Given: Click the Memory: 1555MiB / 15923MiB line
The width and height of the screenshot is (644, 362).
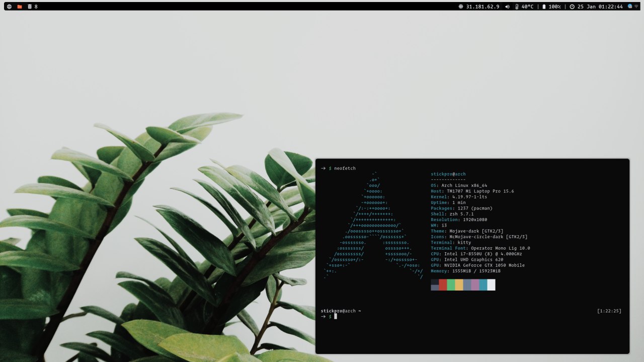Looking at the screenshot, I should point(465,271).
